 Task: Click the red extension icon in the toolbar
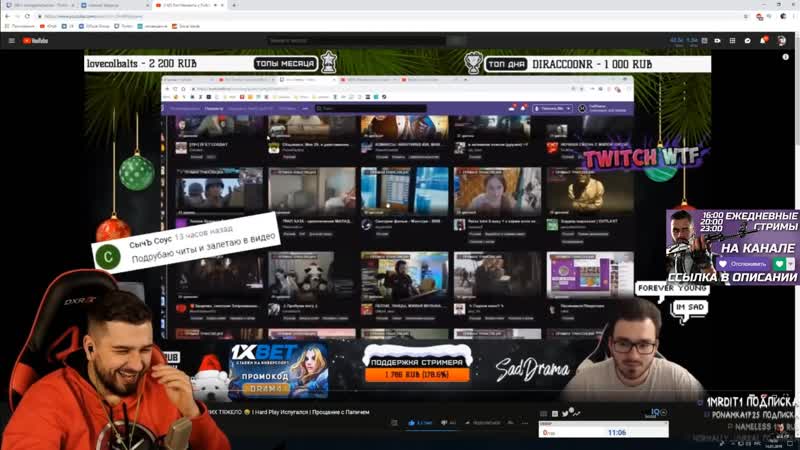tap(760, 17)
